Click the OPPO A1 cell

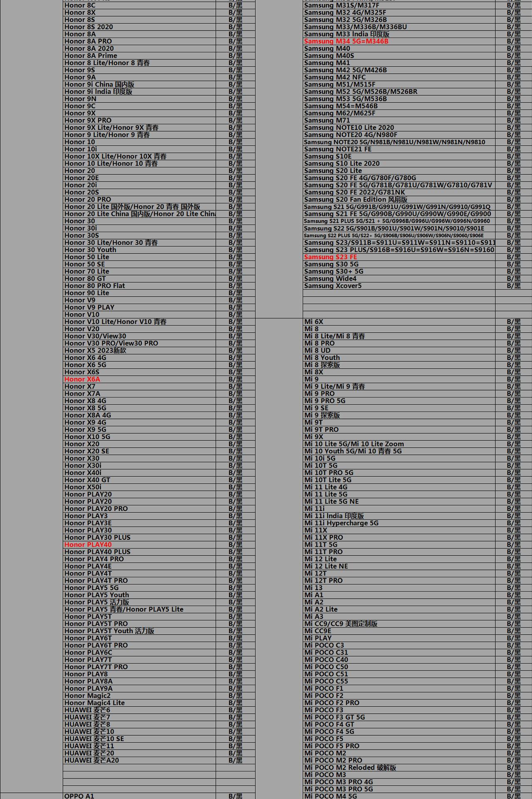[79, 796]
